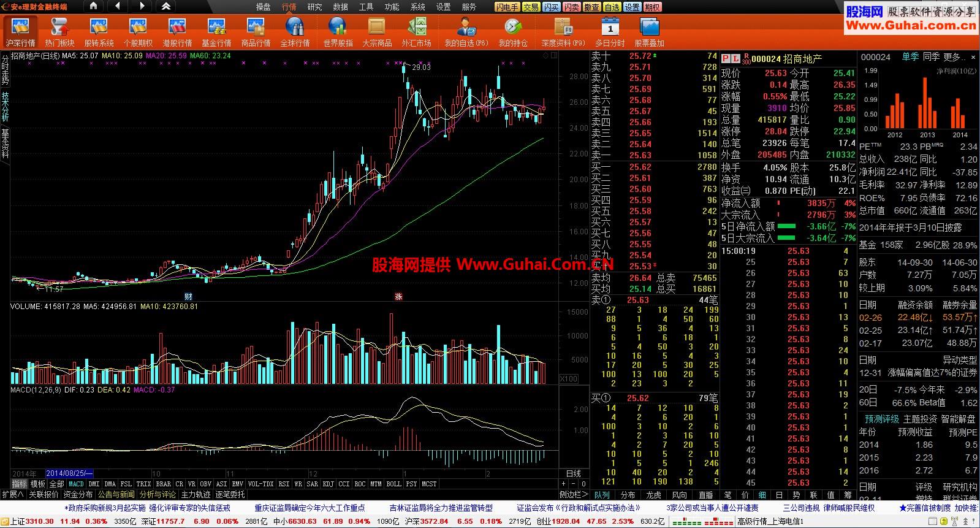Click the 期权 options button
Viewport: 980px width, 528px height.
coord(652,7)
